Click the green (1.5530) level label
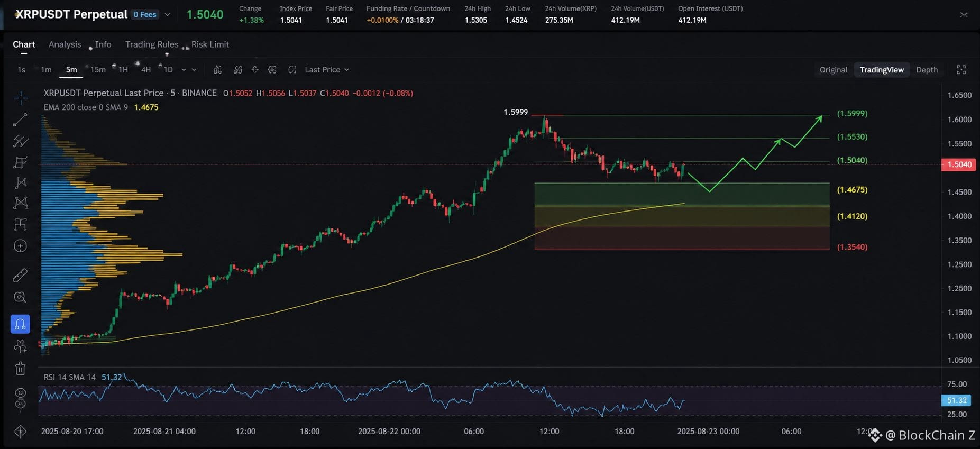 (x=852, y=136)
